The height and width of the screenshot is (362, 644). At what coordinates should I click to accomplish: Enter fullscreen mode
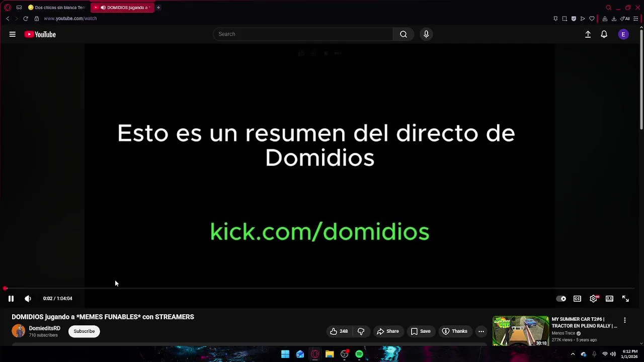tap(625, 299)
